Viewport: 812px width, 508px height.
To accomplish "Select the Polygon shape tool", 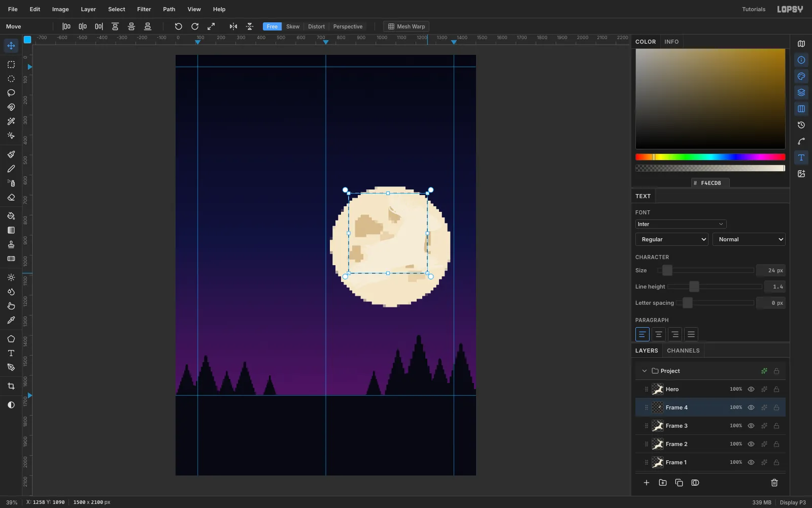I will (x=11, y=339).
